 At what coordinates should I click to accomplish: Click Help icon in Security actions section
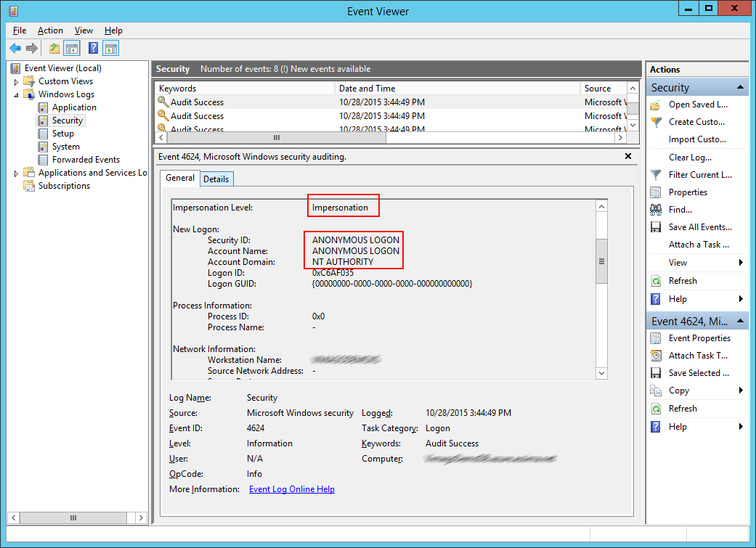point(656,299)
